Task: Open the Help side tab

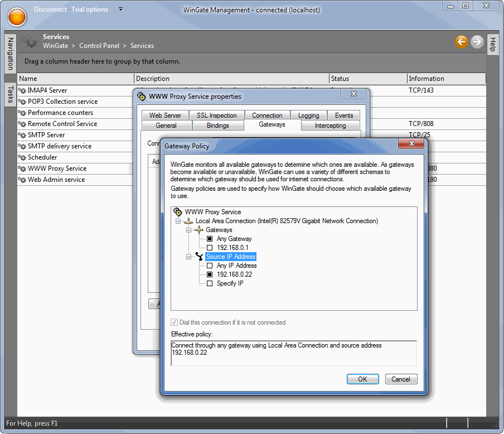Action: (x=492, y=45)
